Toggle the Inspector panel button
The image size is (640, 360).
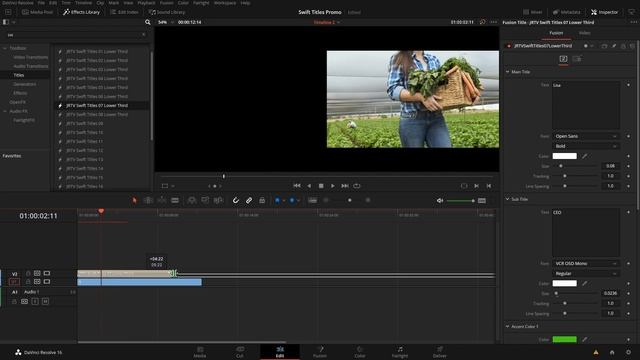pos(604,12)
